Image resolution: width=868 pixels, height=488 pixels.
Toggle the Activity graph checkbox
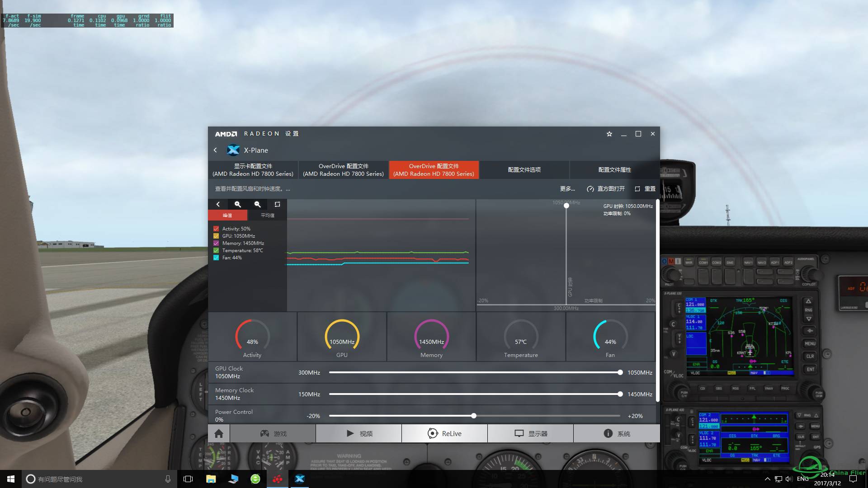click(x=216, y=229)
